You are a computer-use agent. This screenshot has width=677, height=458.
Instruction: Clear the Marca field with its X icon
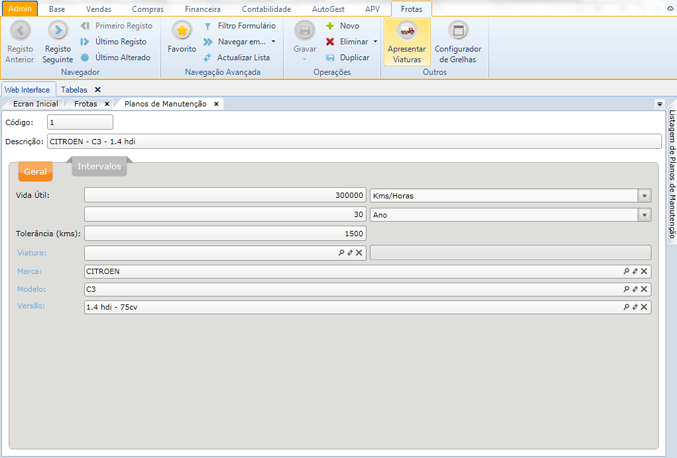(x=644, y=271)
